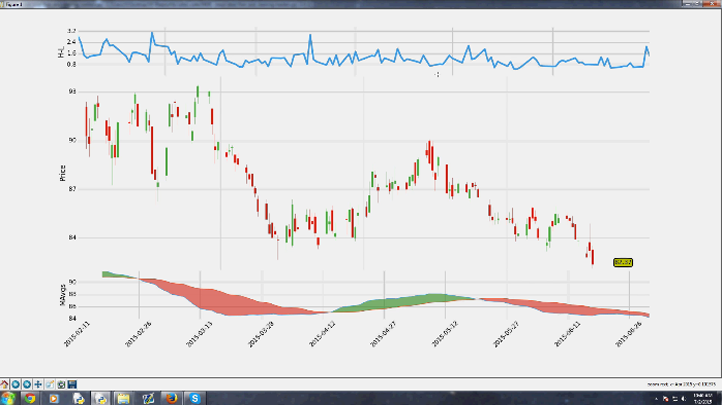
Task: Click the Home reset view icon
Action: [x=5, y=383]
